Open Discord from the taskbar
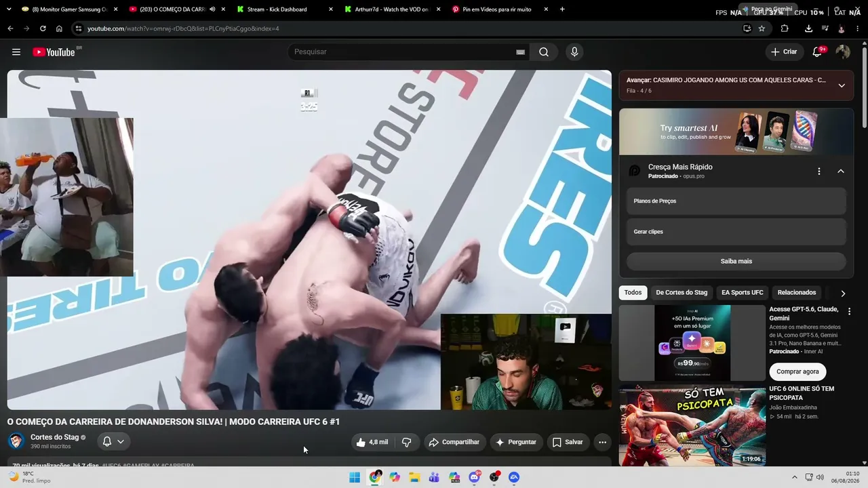Viewport: 868px width, 488px height. (475, 477)
